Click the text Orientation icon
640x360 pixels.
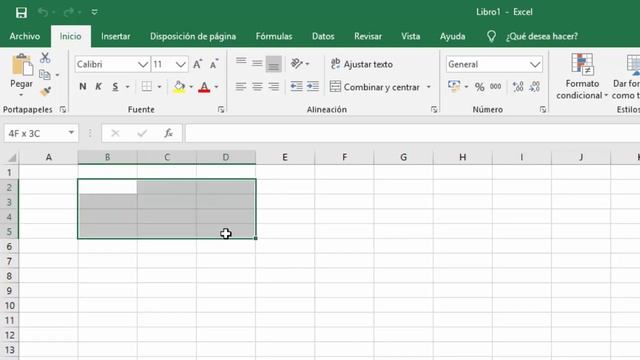(297, 64)
